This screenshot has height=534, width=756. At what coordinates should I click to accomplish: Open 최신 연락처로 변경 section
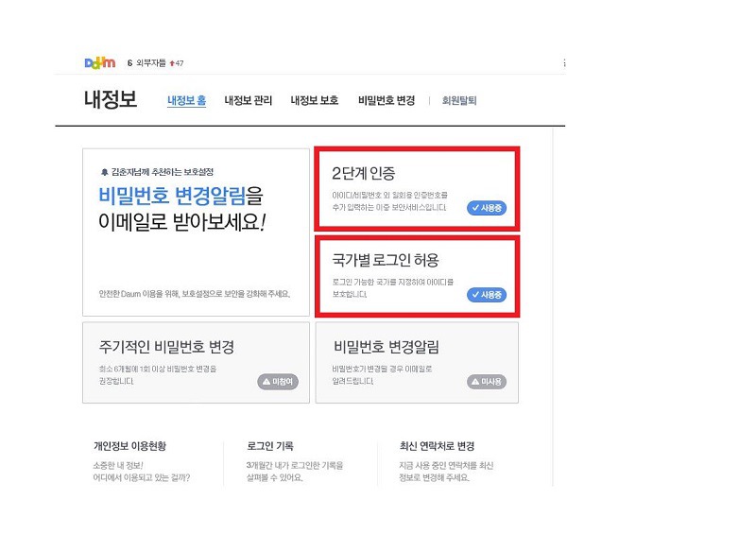(x=437, y=446)
